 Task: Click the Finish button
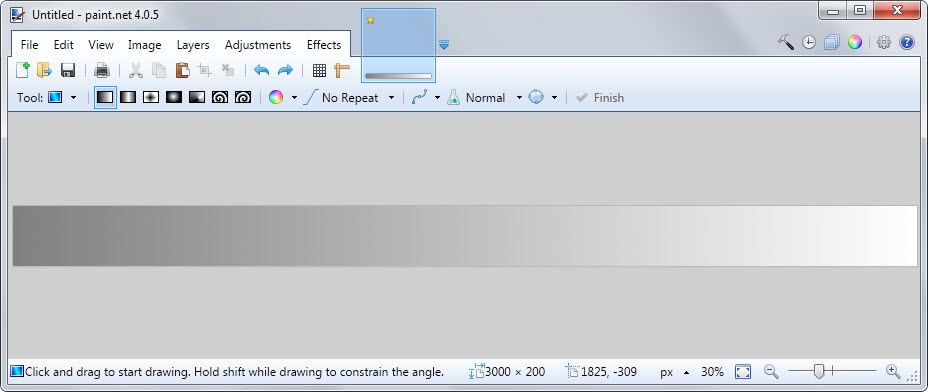coord(600,98)
